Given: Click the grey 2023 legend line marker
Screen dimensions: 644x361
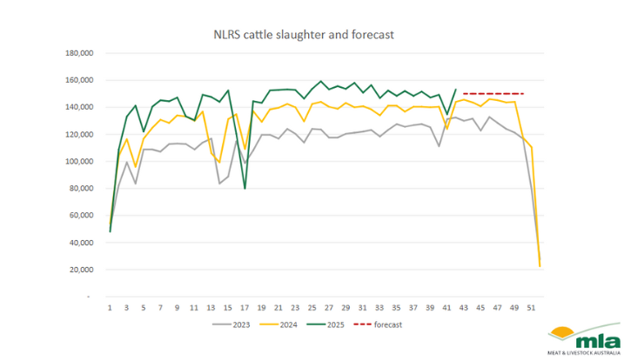Looking at the screenshot, I should coord(224,324).
